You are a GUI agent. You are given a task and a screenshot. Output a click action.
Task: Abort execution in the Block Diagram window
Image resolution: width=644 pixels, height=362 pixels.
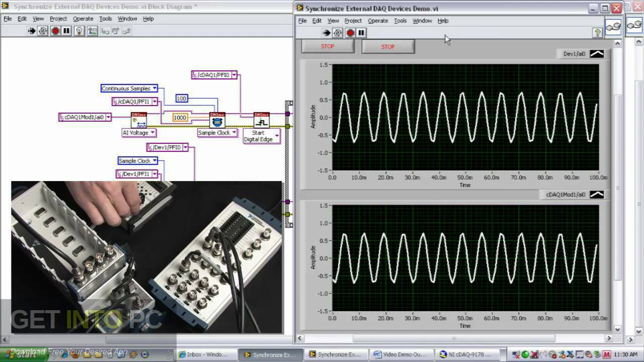click(x=55, y=31)
